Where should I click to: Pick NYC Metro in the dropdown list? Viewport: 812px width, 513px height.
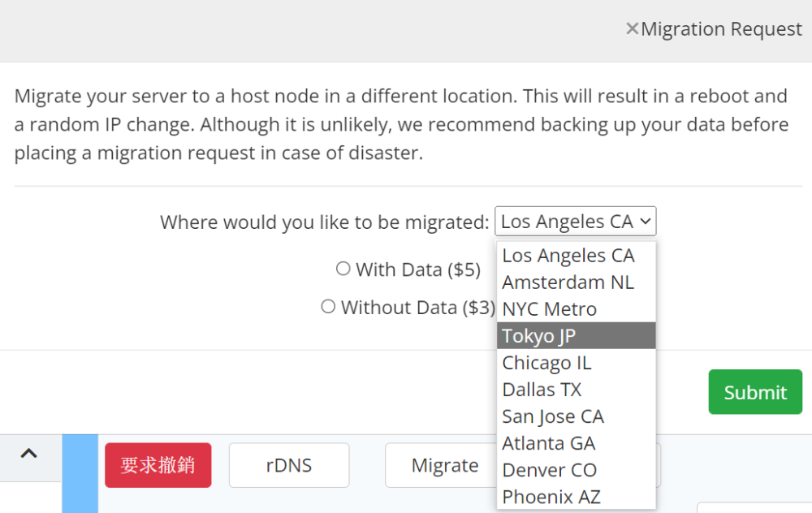[x=576, y=309]
